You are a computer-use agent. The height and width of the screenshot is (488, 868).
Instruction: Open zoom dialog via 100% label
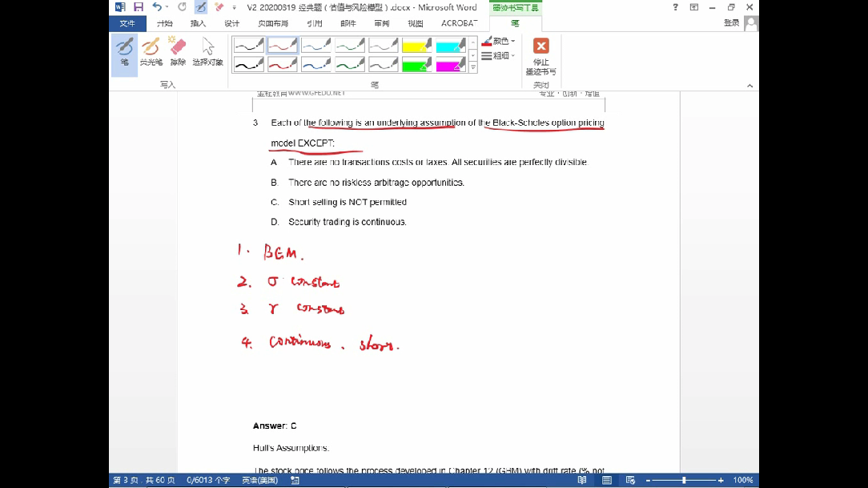743,480
